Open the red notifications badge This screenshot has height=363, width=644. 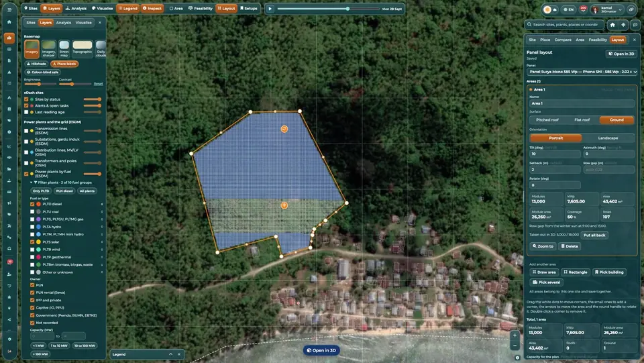583,9
